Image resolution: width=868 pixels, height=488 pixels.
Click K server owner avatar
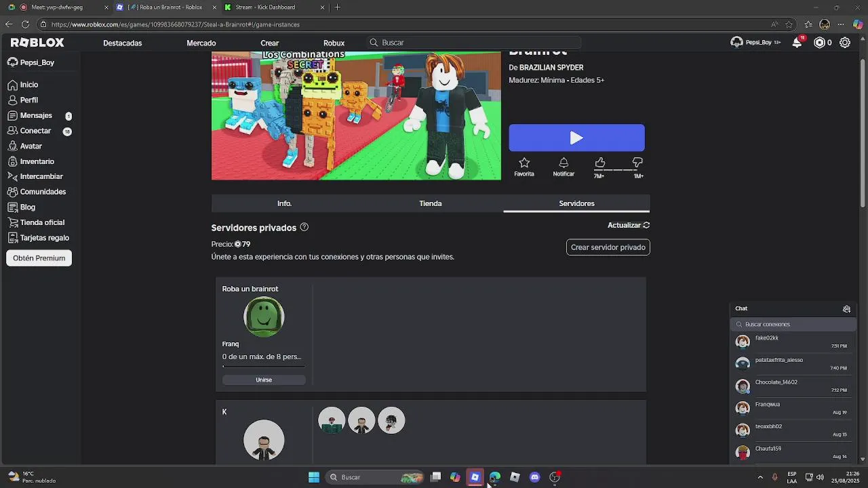click(264, 440)
